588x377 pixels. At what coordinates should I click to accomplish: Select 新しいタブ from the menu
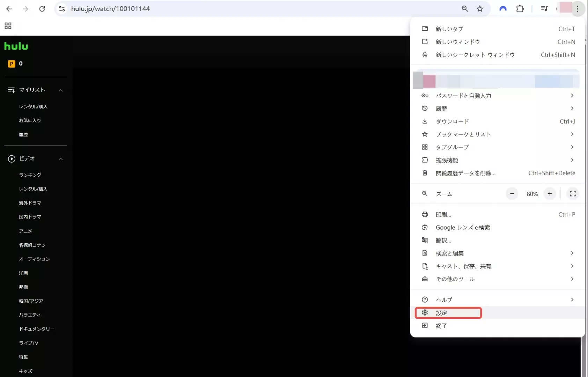tap(498, 29)
